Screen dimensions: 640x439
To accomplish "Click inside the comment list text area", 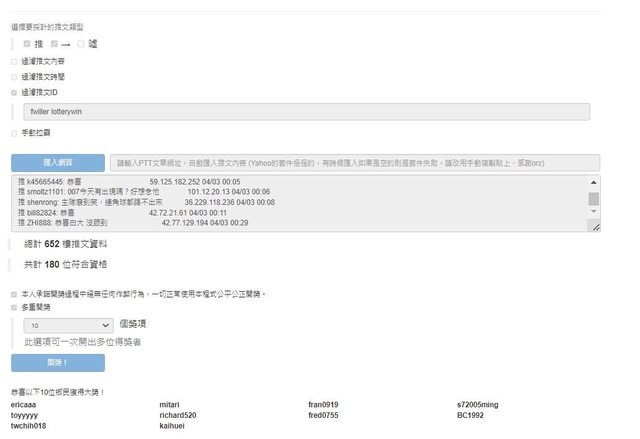I will pos(300,203).
